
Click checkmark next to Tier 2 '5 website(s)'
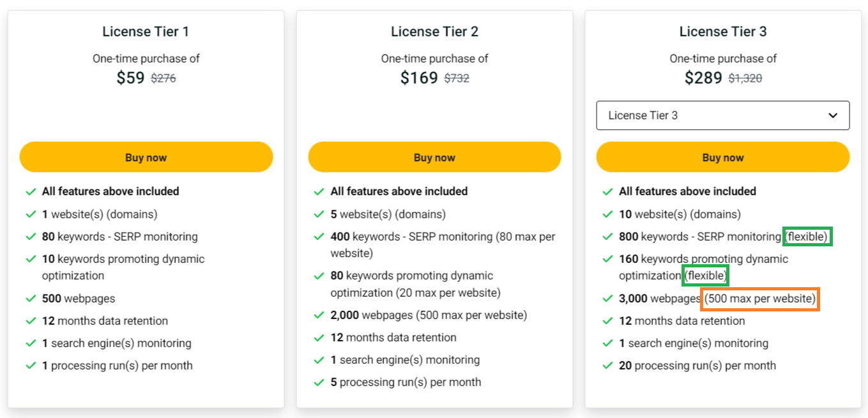[x=319, y=214]
